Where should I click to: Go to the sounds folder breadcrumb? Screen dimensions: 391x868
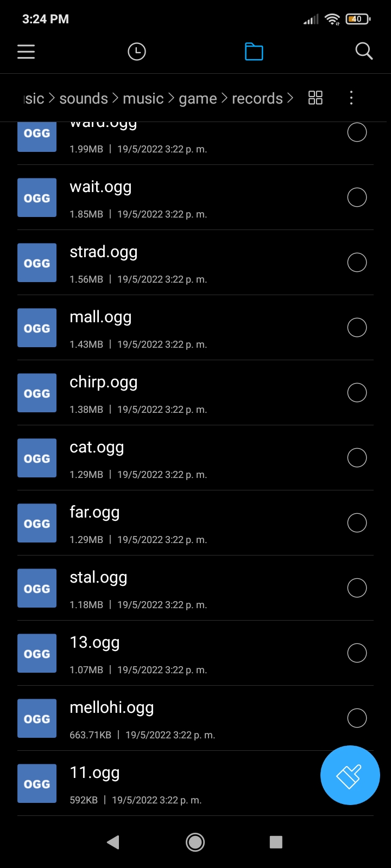tap(84, 98)
